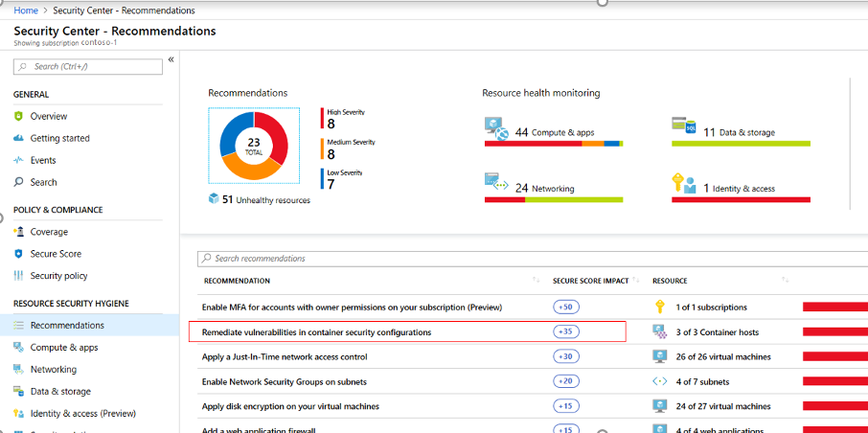The image size is (868, 433).
Task: Open Events menu item
Action: [43, 161]
